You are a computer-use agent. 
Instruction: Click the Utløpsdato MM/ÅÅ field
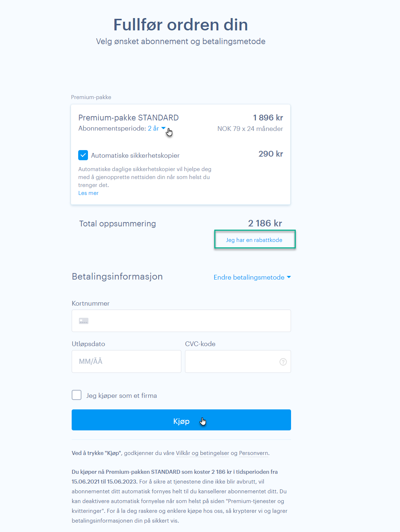126,361
